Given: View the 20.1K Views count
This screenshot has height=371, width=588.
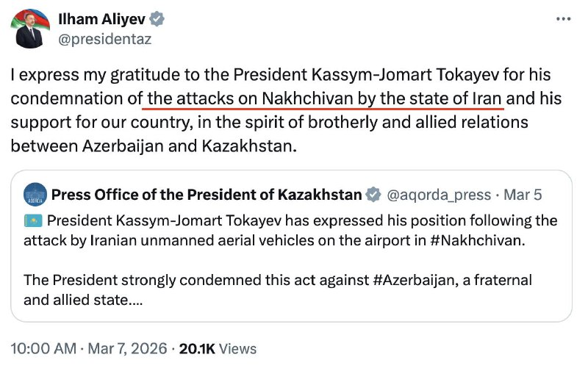Looking at the screenshot, I should click(217, 348).
